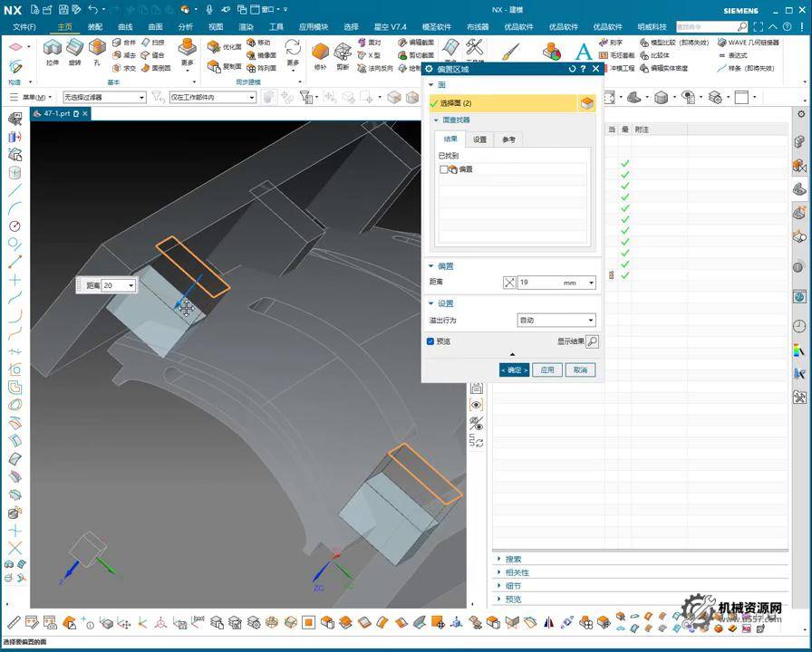Open the 曲线 ribbon tab
The width and height of the screenshot is (812, 652).
tap(125, 27)
